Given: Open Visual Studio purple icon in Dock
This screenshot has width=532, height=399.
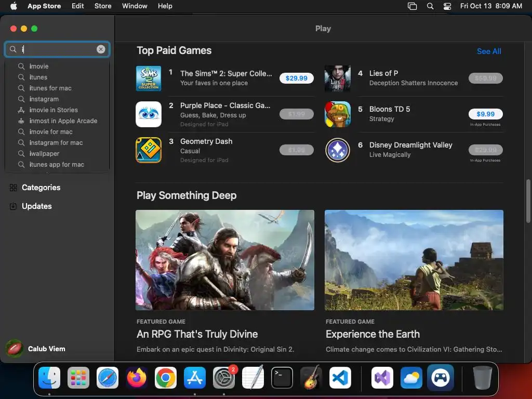Looking at the screenshot, I should (382, 378).
